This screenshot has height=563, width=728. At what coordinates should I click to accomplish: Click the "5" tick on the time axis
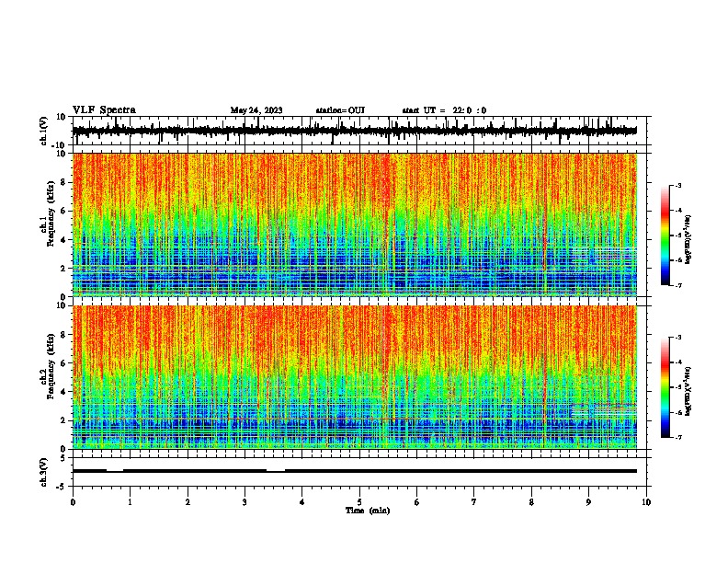359,502
